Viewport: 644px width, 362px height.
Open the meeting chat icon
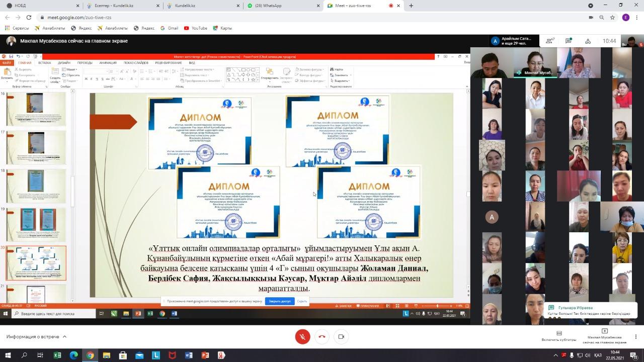tap(568, 41)
